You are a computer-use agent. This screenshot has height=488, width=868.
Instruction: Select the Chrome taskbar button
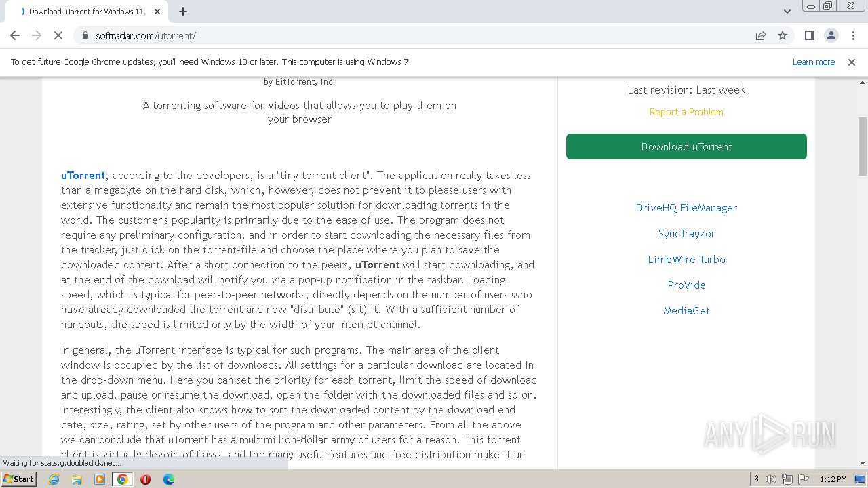[123, 479]
